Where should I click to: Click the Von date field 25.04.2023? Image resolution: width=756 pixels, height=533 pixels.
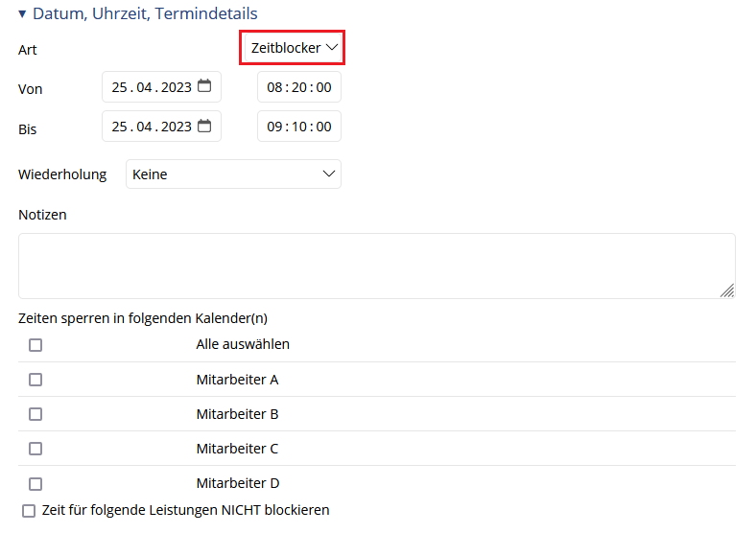[x=161, y=87]
